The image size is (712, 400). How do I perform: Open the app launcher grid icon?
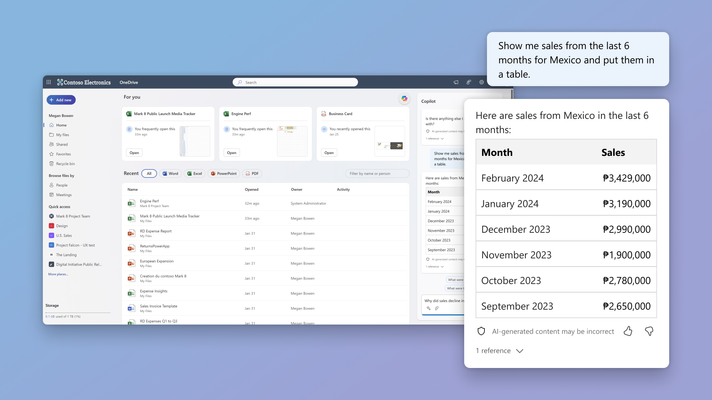click(49, 82)
